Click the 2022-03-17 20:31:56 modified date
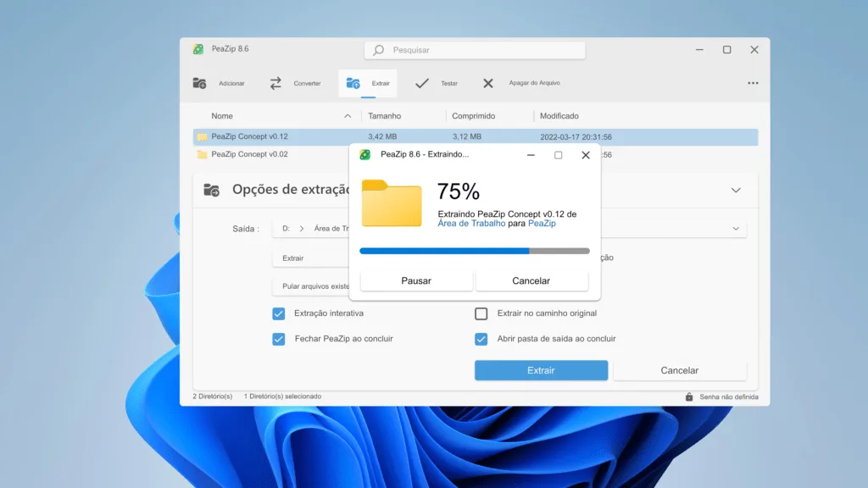Image resolution: width=868 pixels, height=488 pixels. pos(576,136)
